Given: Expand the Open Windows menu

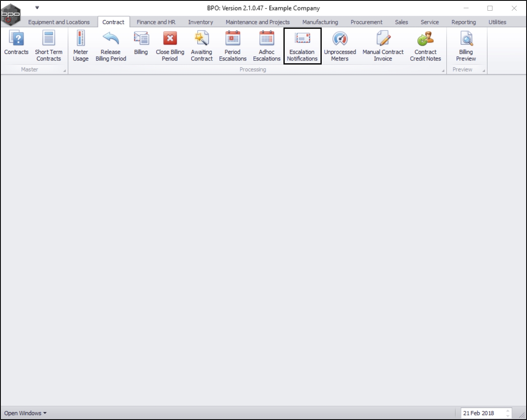Looking at the screenshot, I should [25, 413].
